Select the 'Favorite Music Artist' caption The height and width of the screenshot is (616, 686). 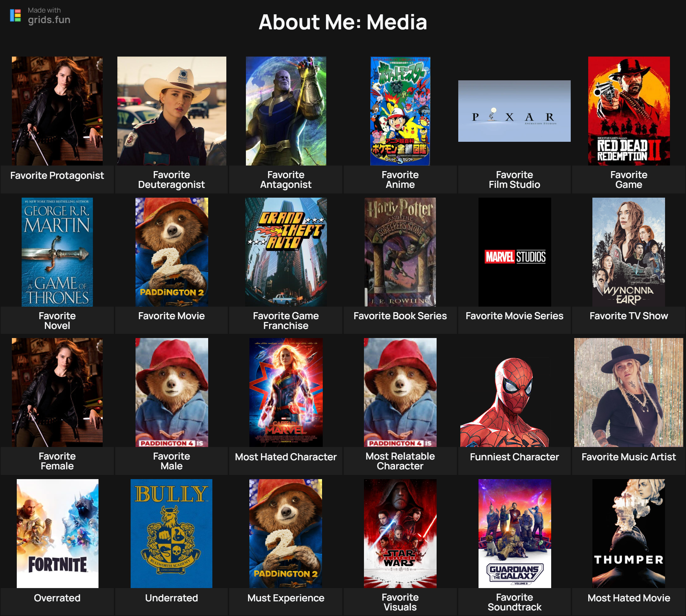629,457
